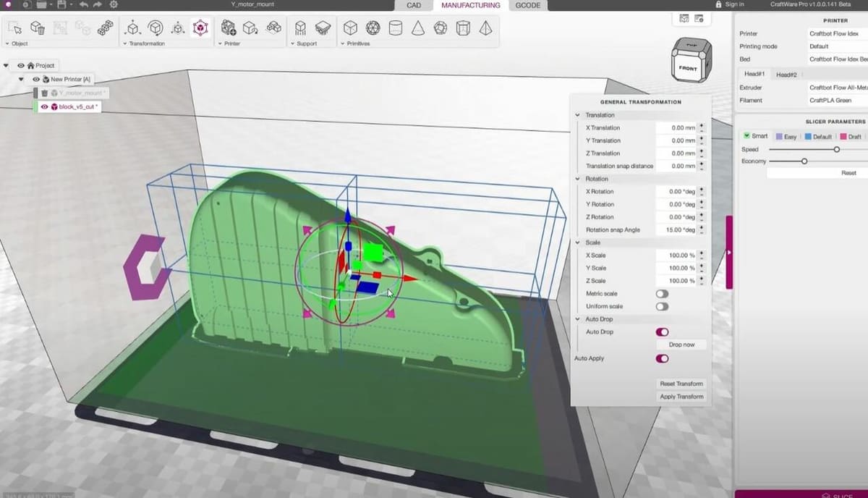Turn off the Auto Drop toggle
This screenshot has height=498, width=868.
[x=662, y=332]
